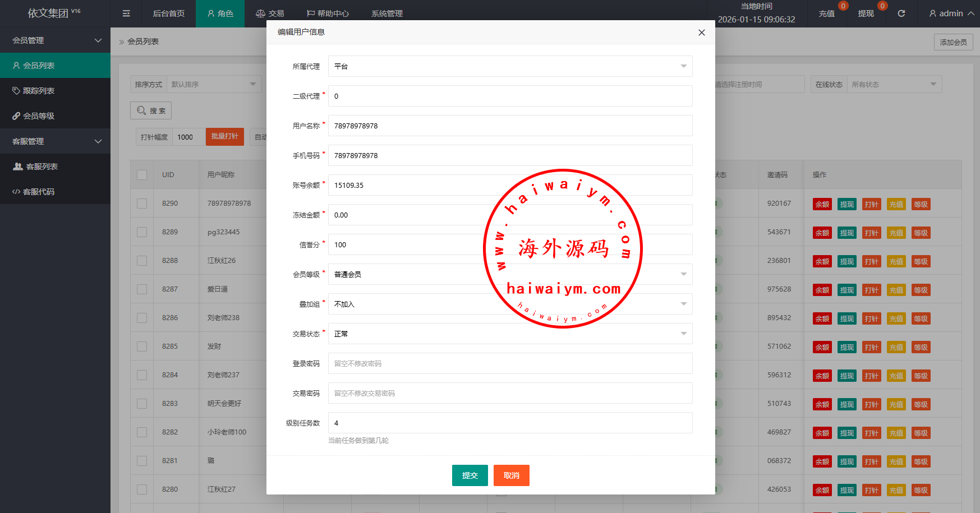Open 跟踪列表 in the sidebar

39,91
